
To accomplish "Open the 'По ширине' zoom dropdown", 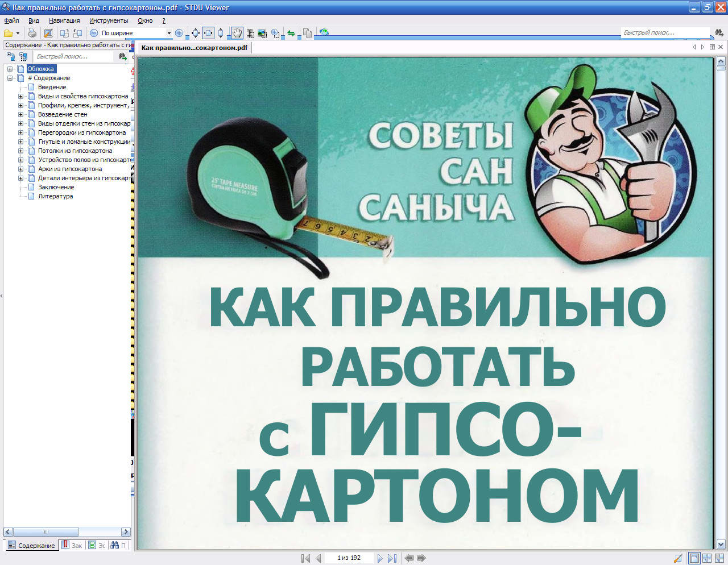I will pos(169,33).
